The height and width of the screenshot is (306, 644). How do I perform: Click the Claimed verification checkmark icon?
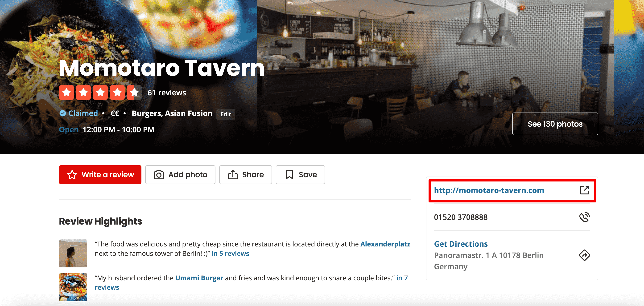click(x=62, y=113)
